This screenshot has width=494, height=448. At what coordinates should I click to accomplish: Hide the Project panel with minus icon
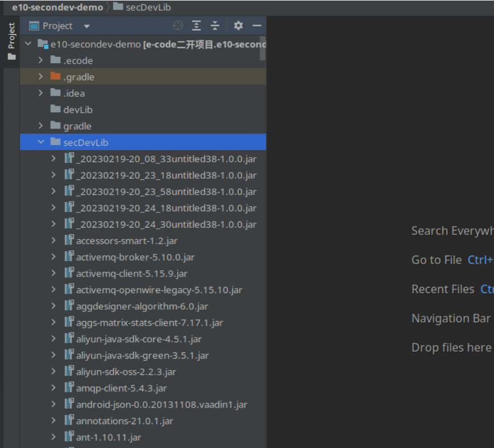click(x=257, y=26)
